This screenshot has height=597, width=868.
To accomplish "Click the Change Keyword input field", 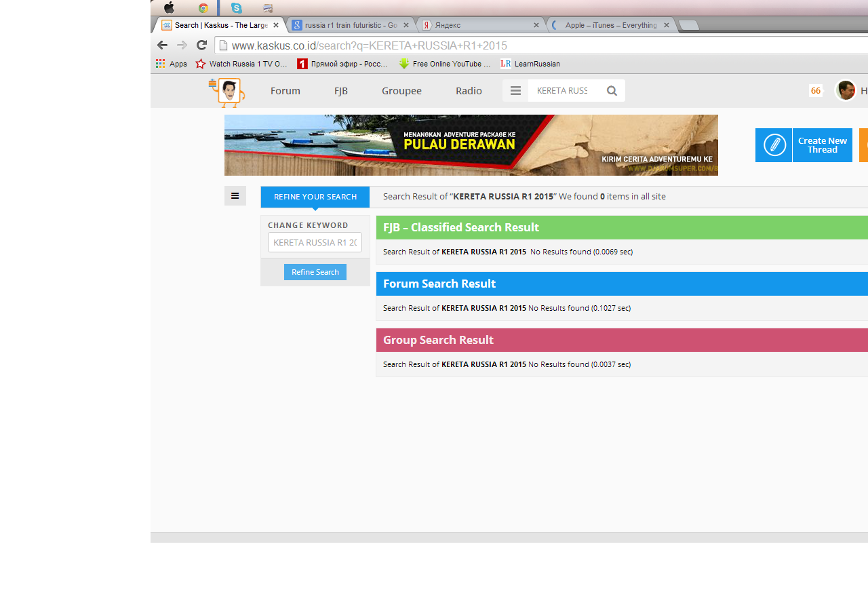I will [x=315, y=242].
